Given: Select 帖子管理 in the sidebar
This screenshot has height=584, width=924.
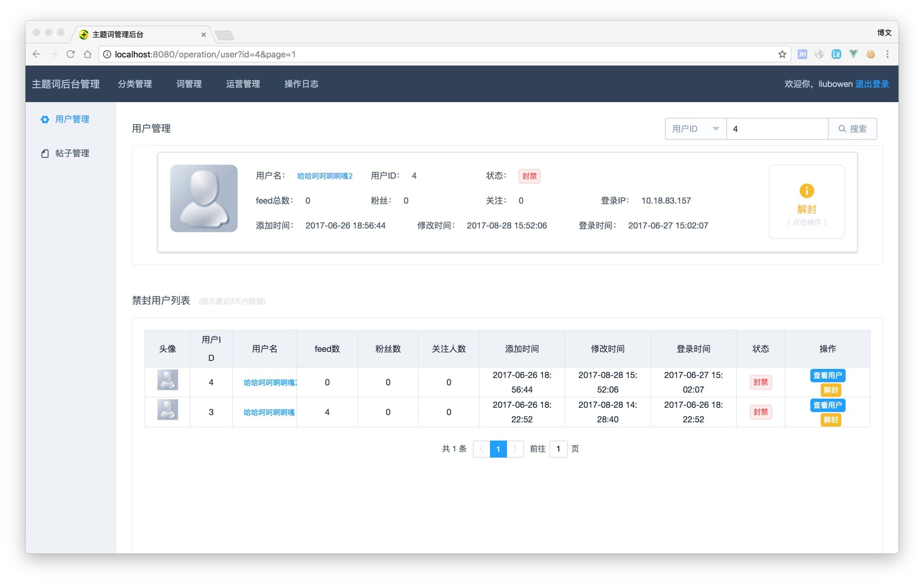Looking at the screenshot, I should [x=72, y=153].
